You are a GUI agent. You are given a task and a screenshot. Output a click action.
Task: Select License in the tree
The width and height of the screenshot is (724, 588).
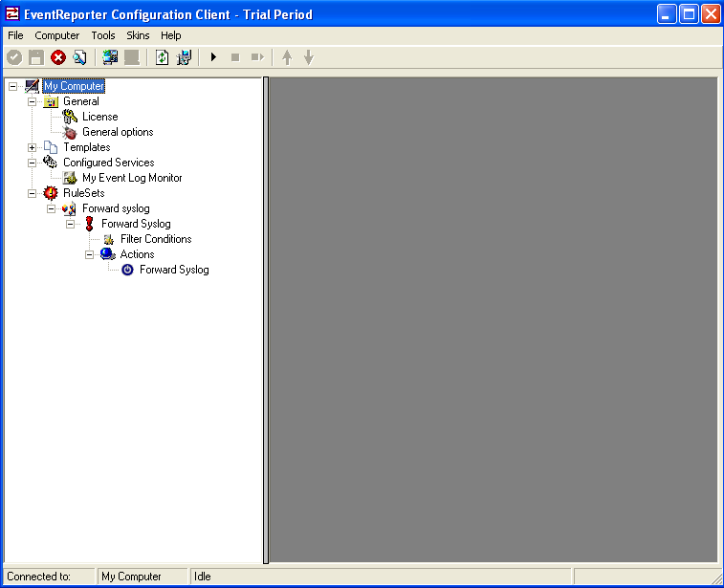(x=100, y=117)
